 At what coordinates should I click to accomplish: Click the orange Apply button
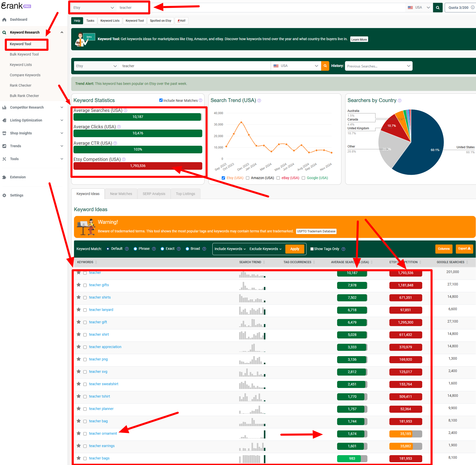pos(295,249)
